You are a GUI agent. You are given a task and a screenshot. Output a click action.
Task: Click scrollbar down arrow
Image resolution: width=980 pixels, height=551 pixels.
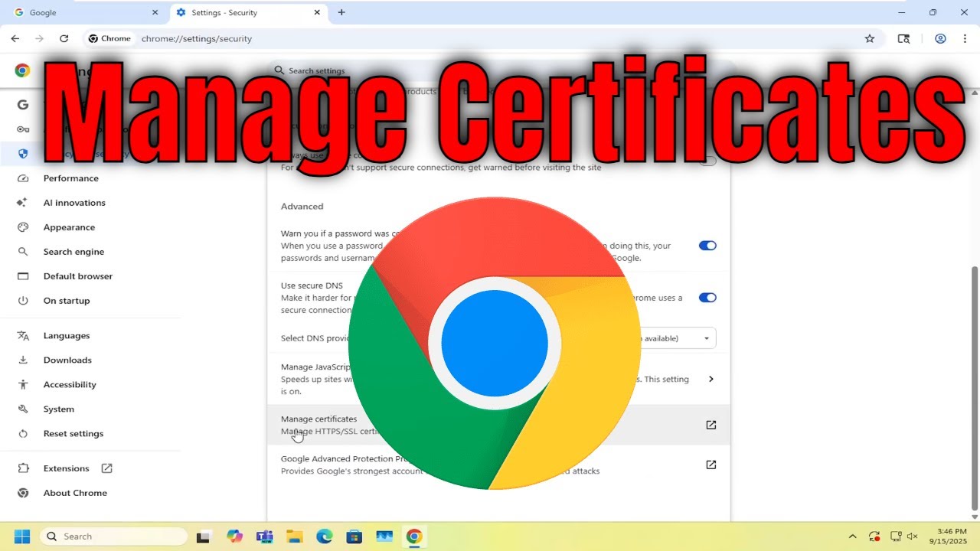coord(974,517)
